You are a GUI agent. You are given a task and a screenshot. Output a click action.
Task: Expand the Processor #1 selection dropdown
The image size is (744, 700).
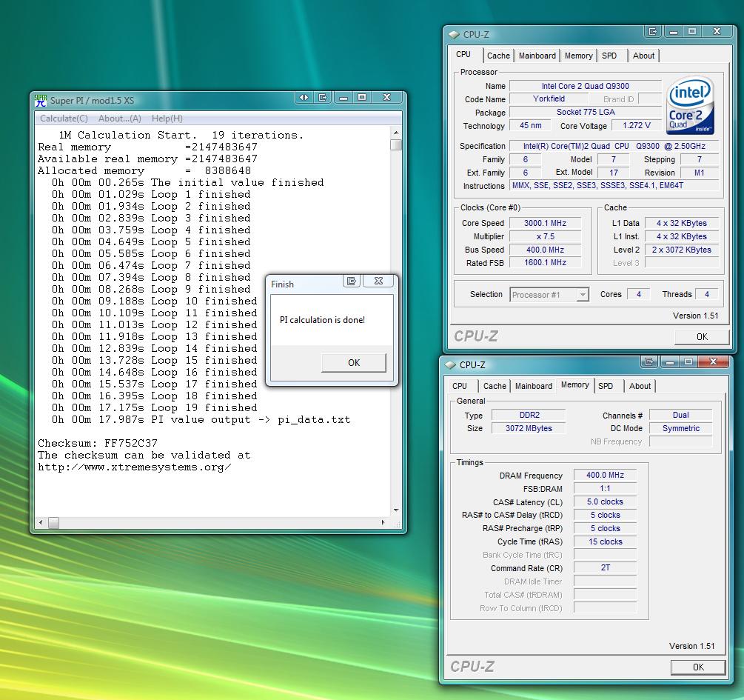pyautogui.click(x=582, y=295)
